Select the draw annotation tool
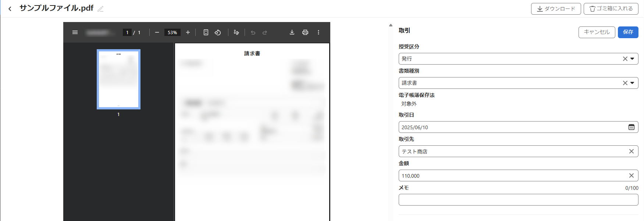The height and width of the screenshot is (221, 644). [236, 32]
